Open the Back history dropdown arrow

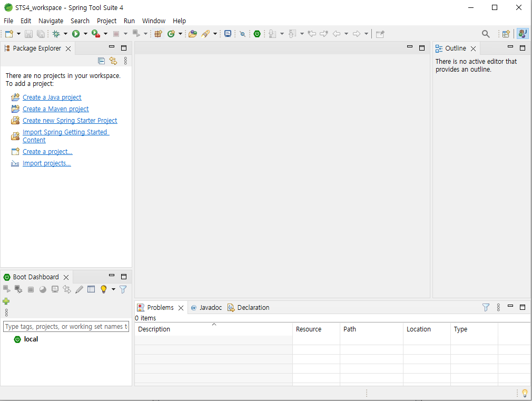coord(346,34)
